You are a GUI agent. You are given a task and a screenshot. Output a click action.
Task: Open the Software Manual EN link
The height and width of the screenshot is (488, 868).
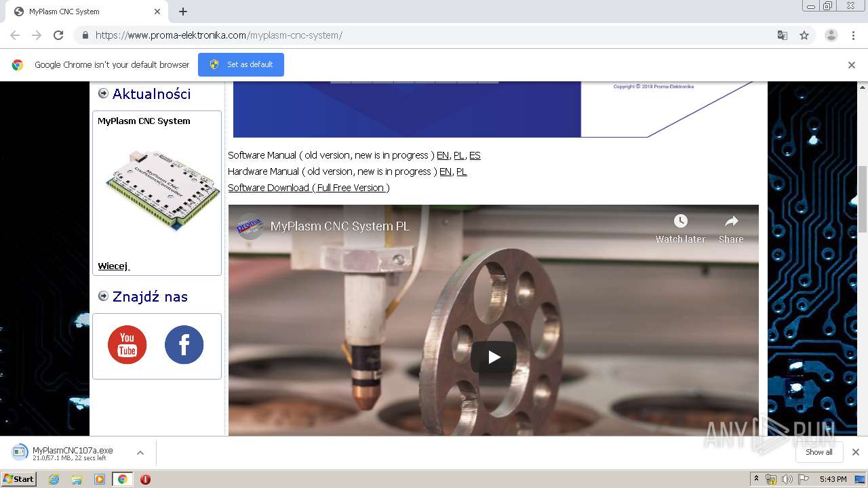point(443,155)
